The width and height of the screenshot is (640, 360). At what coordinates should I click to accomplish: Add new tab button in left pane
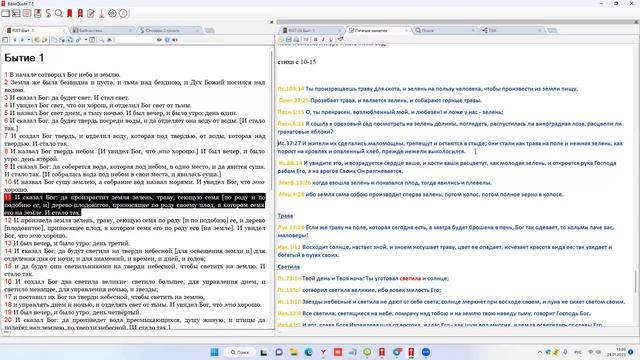pyautogui.click(x=209, y=30)
